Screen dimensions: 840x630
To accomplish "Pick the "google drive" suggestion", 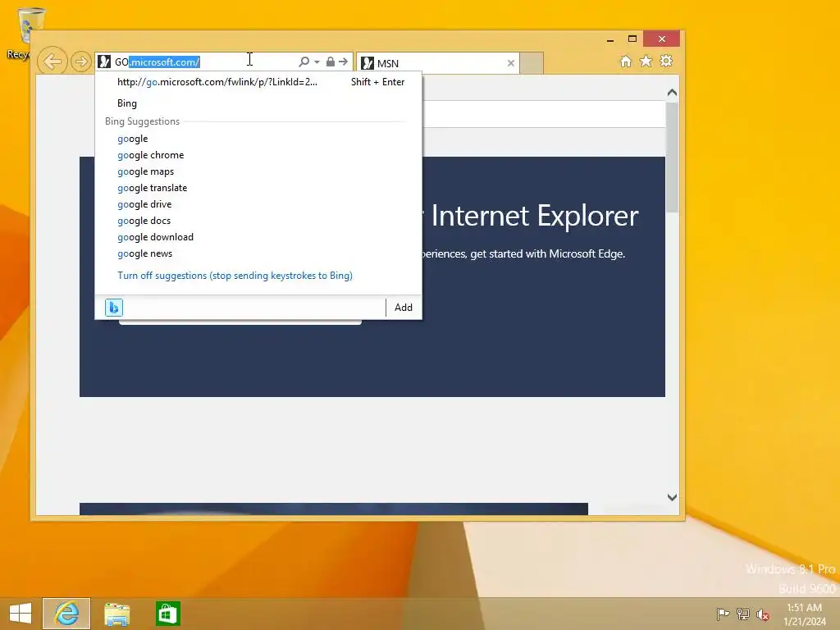I will point(258,204).
